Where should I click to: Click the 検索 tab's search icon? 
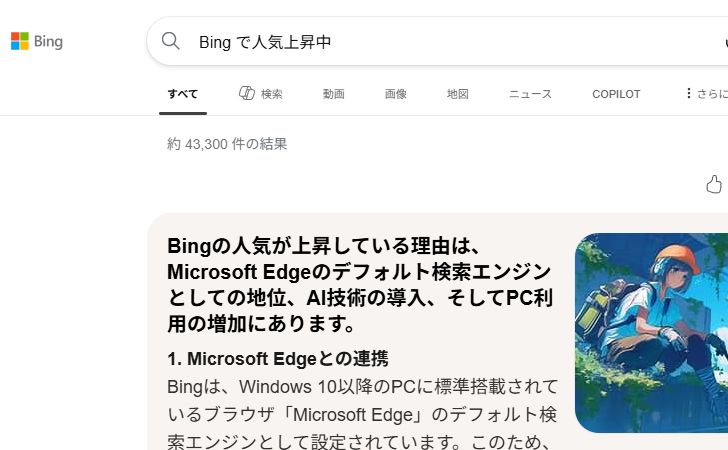click(247, 93)
